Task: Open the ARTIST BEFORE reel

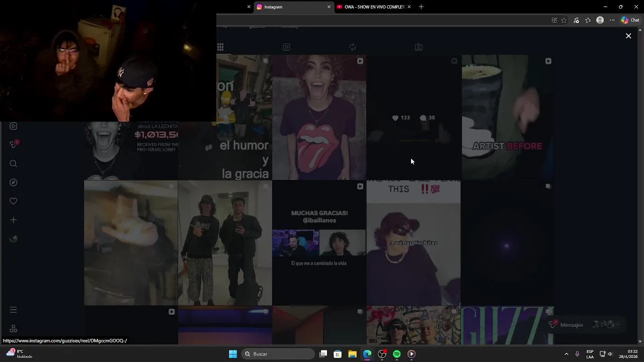Action: coord(508,117)
